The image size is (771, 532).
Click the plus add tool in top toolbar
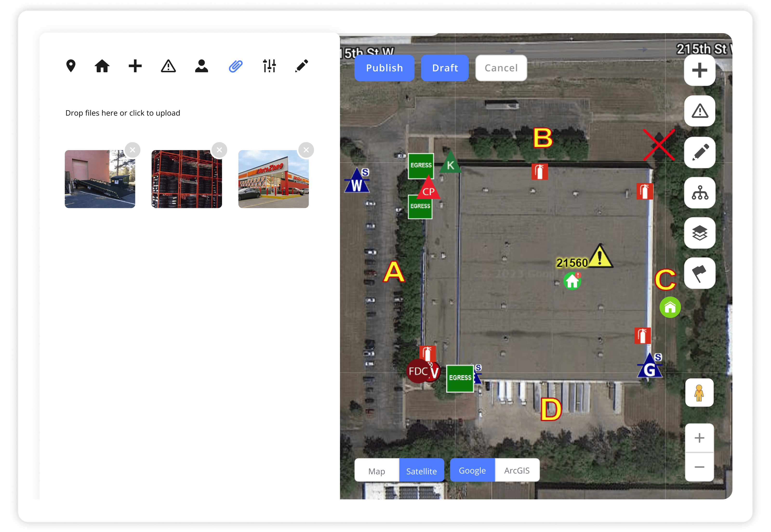click(x=135, y=66)
